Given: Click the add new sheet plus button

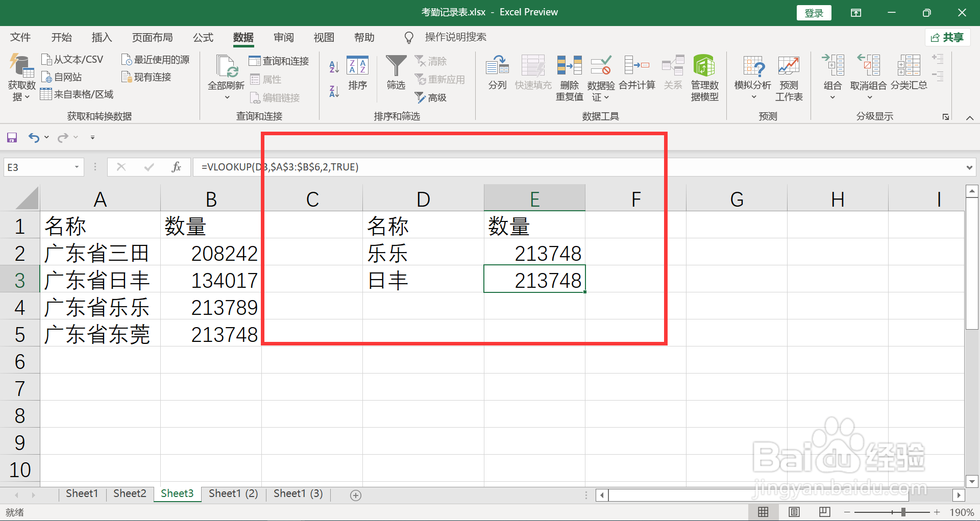Looking at the screenshot, I should tap(356, 494).
